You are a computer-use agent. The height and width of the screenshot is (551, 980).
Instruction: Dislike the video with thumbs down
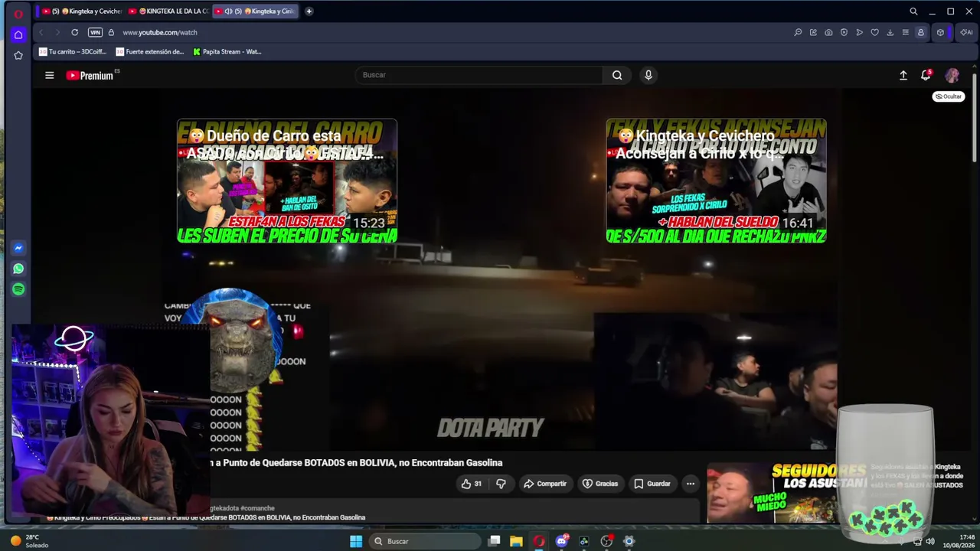pyautogui.click(x=501, y=484)
